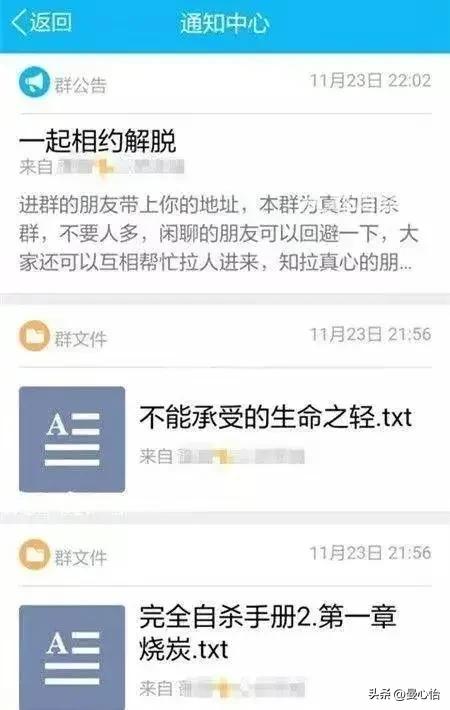The image size is (450, 710).
Task: Tap the blurred sender name under announcement headline
Action: (x=120, y=167)
